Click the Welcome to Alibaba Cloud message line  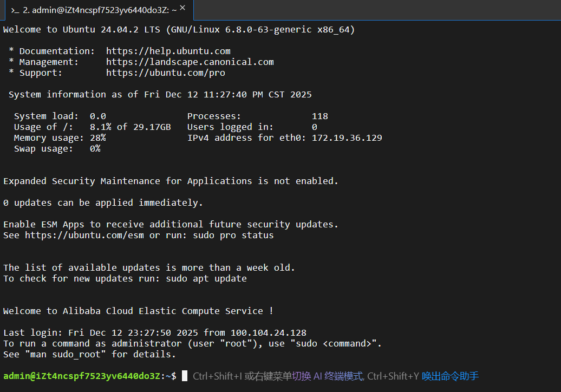click(x=138, y=311)
